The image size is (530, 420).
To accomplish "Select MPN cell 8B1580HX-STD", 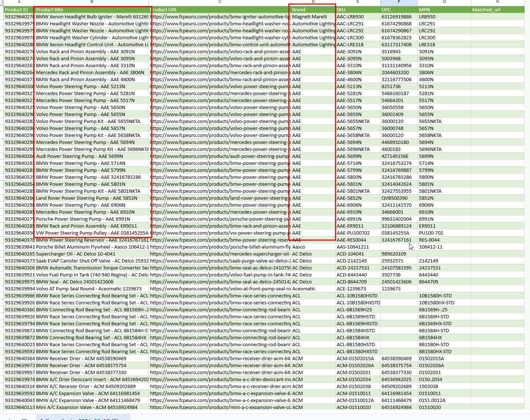I will point(444,351).
